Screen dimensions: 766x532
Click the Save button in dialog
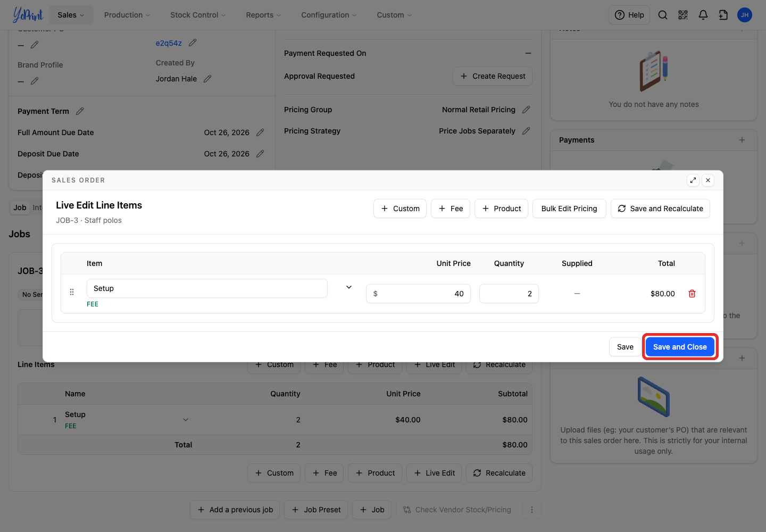coord(625,347)
